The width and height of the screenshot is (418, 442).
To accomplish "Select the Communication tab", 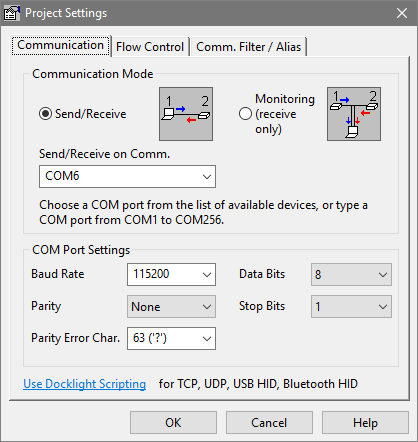I will coord(61,45).
